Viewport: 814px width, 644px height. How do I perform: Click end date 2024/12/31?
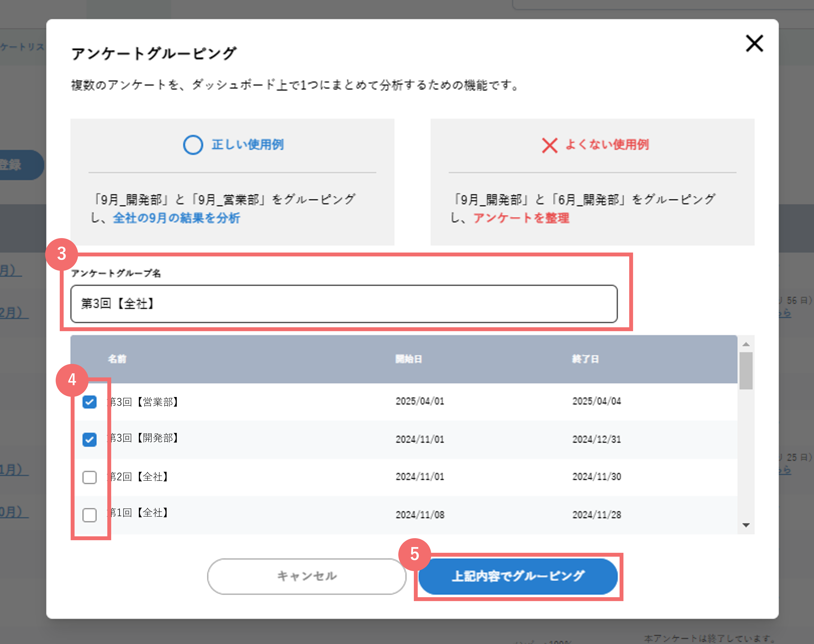click(596, 439)
